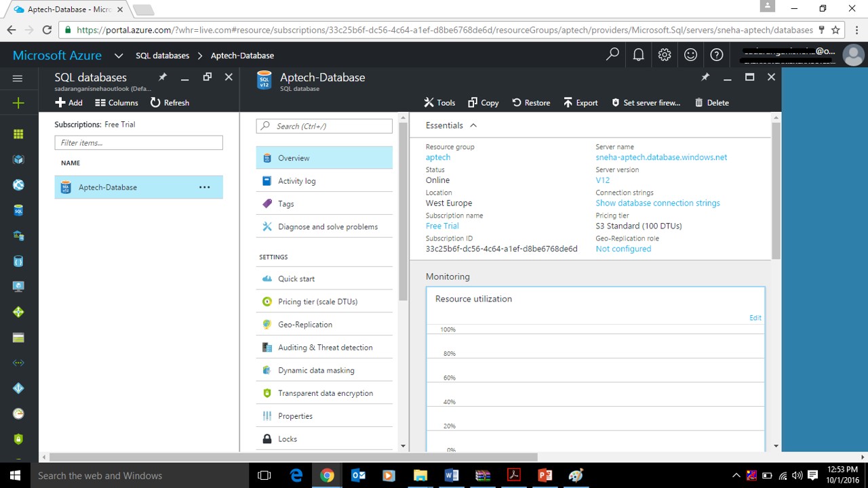Open the notifications bell

pos(638,55)
